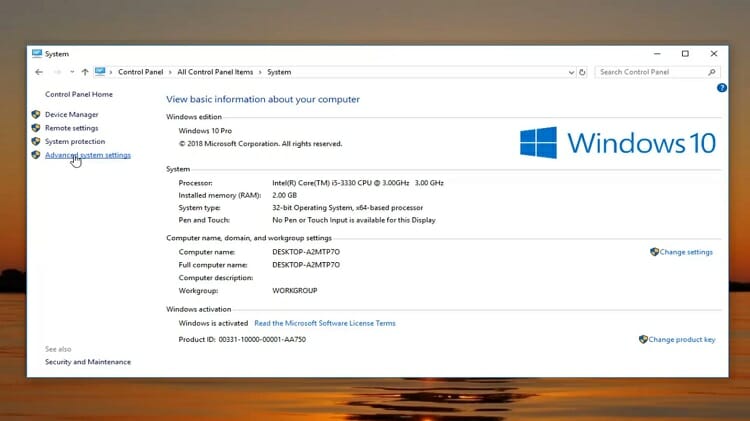Click the search magnifier icon
This screenshot has height=421, width=750.
click(x=712, y=72)
